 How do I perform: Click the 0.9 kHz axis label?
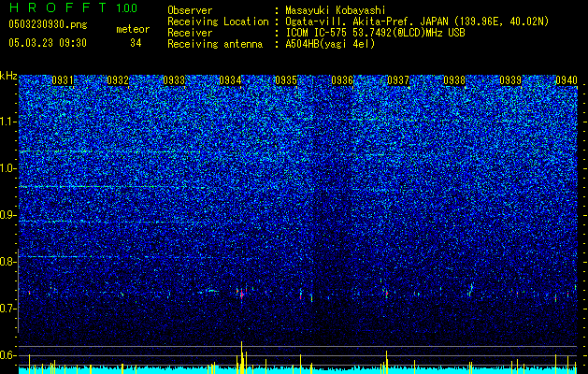click(7, 215)
